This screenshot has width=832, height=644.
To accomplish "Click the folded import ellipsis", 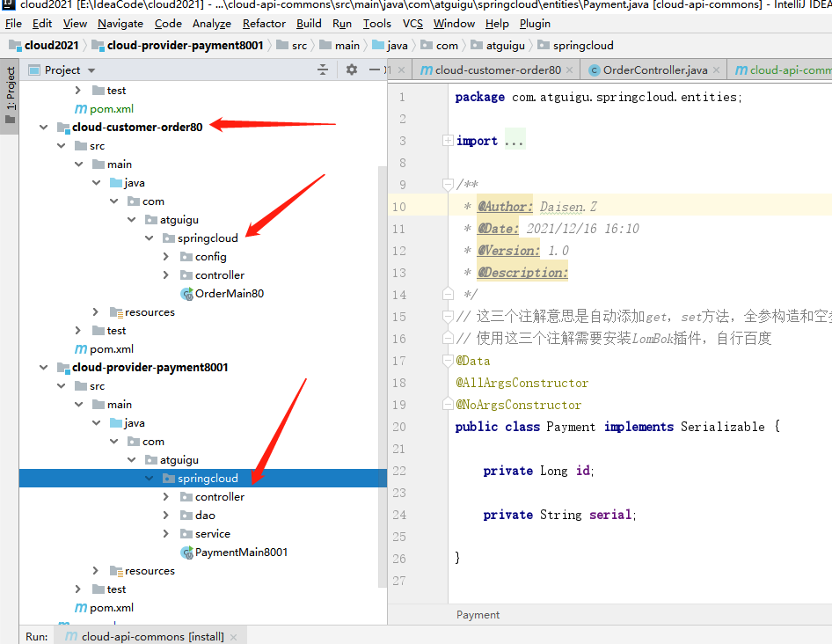I will 515,141.
